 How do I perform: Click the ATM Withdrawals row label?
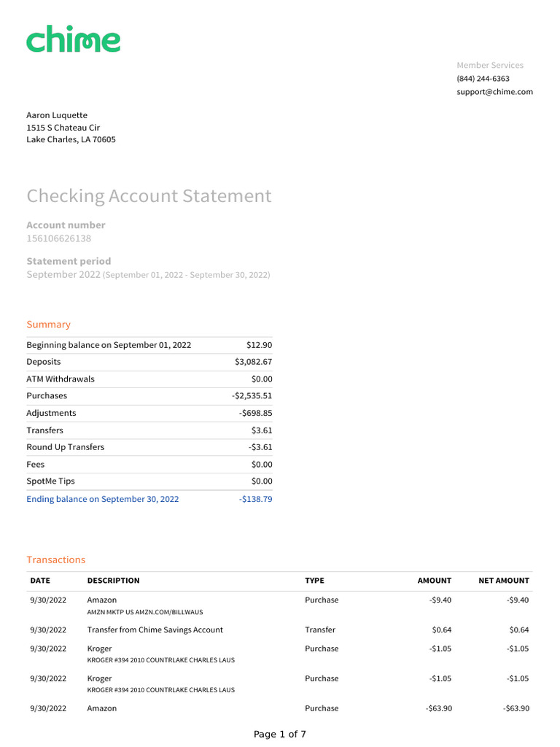coord(61,379)
